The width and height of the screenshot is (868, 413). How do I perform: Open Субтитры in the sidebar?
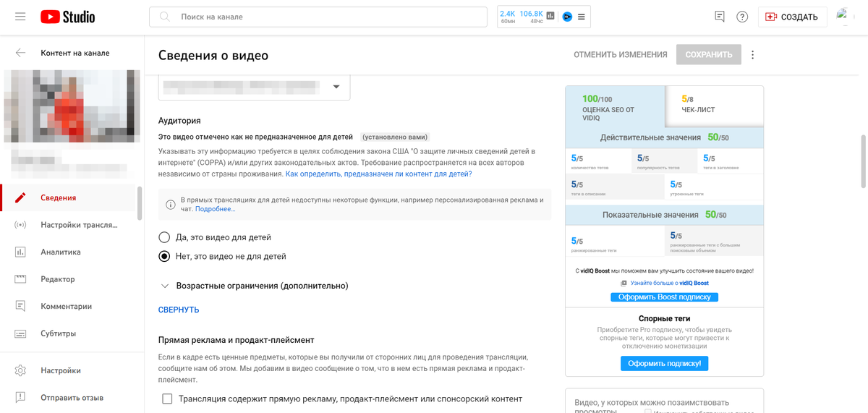click(x=69, y=333)
